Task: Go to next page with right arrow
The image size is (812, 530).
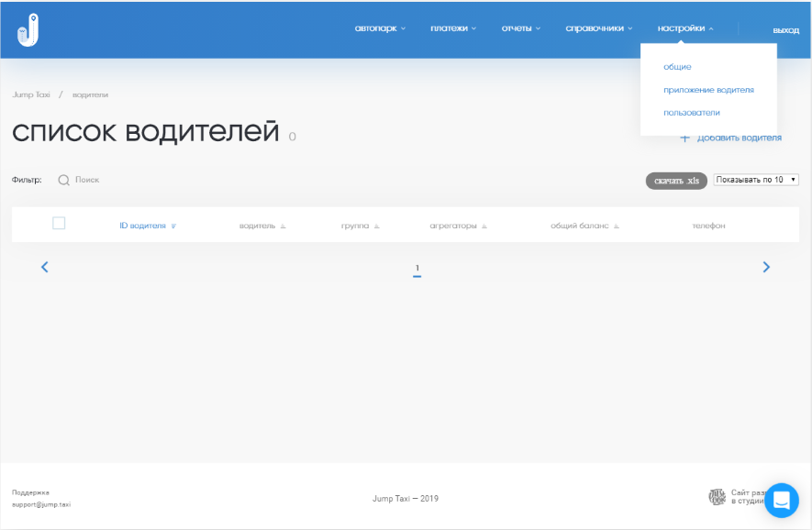Action: (766, 267)
